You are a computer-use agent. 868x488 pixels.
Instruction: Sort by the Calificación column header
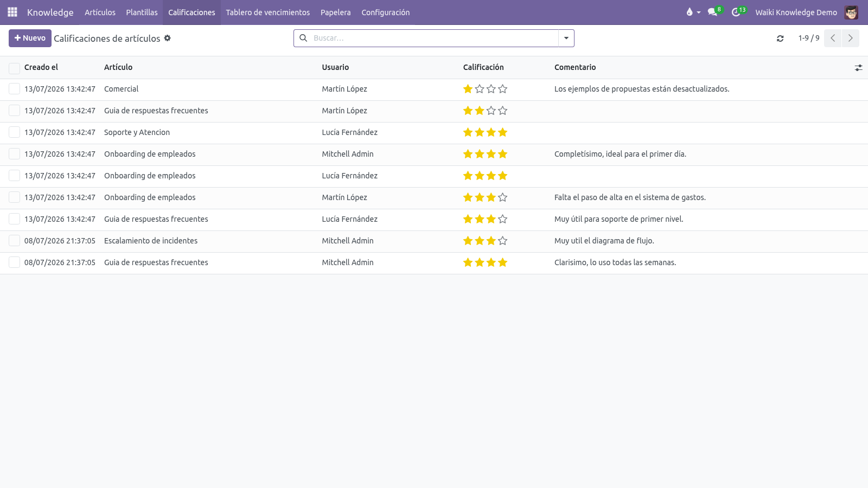coord(483,67)
